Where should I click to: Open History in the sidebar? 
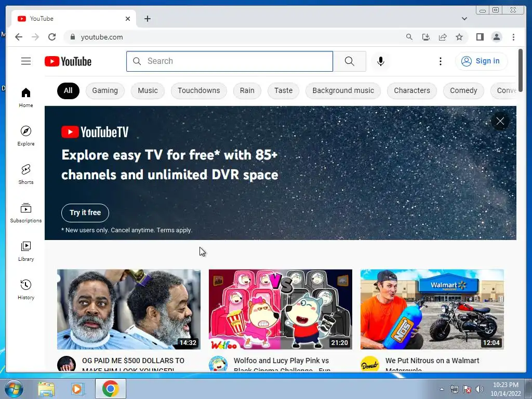26,289
